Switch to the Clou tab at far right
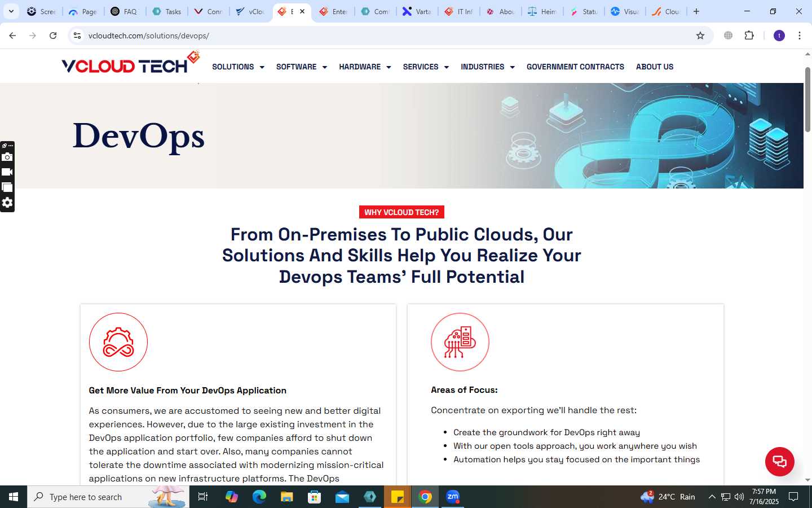Viewport: 812px width, 508px height. (666, 11)
